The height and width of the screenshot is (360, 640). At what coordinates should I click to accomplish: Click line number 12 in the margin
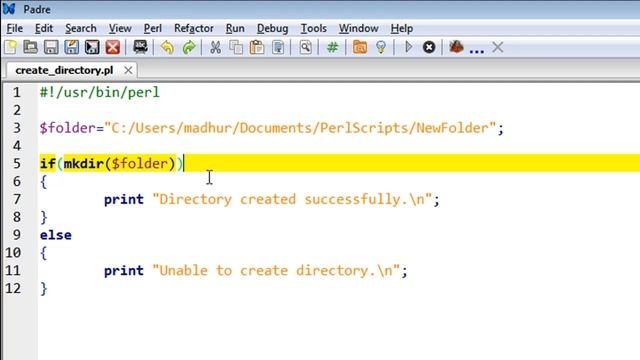pyautogui.click(x=13, y=289)
